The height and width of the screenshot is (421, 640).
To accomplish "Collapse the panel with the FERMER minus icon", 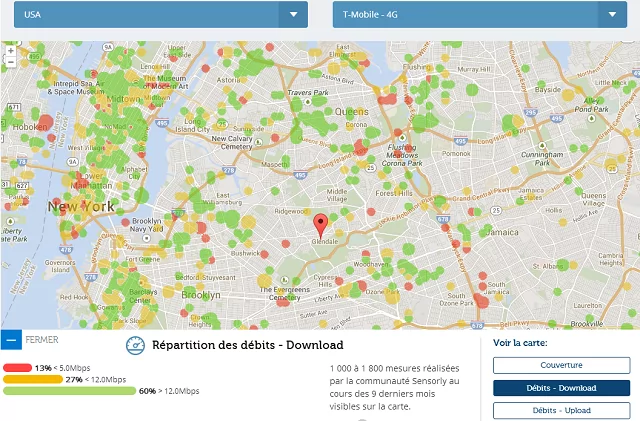I will coord(10,340).
